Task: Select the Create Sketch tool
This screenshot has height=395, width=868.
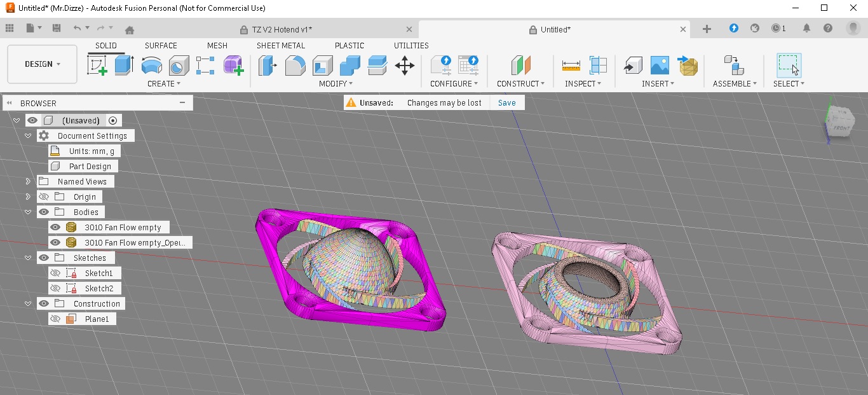Action: pos(97,65)
